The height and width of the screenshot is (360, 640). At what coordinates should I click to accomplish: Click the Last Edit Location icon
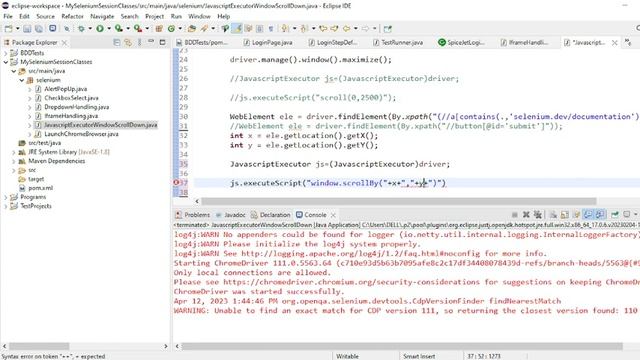pyautogui.click(x=323, y=29)
